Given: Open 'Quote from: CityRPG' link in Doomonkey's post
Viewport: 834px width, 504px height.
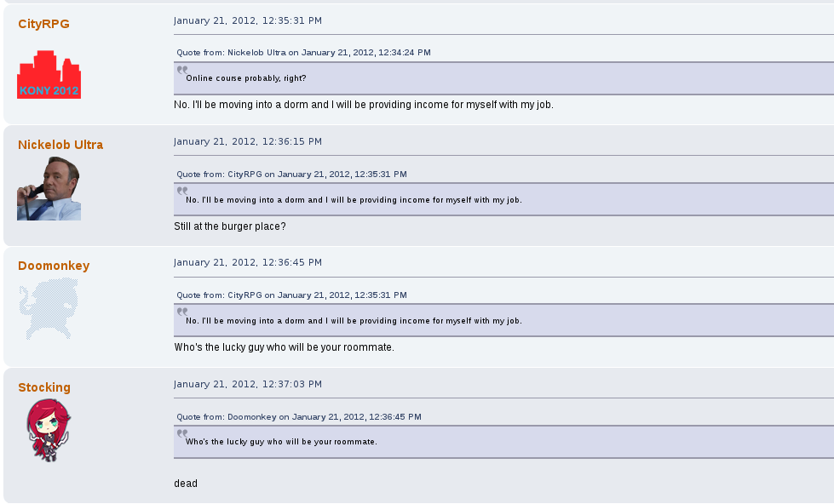Looking at the screenshot, I should click(x=291, y=295).
